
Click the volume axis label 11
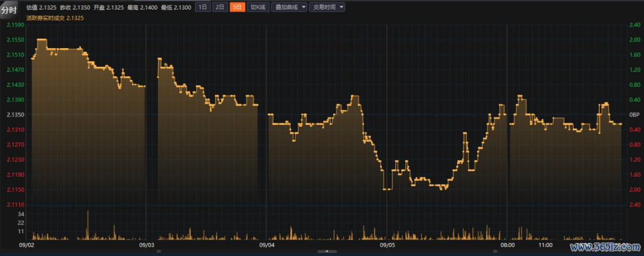point(21,232)
